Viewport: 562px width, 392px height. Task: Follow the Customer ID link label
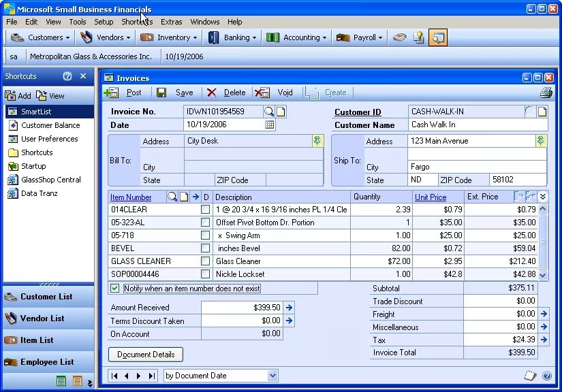click(358, 112)
